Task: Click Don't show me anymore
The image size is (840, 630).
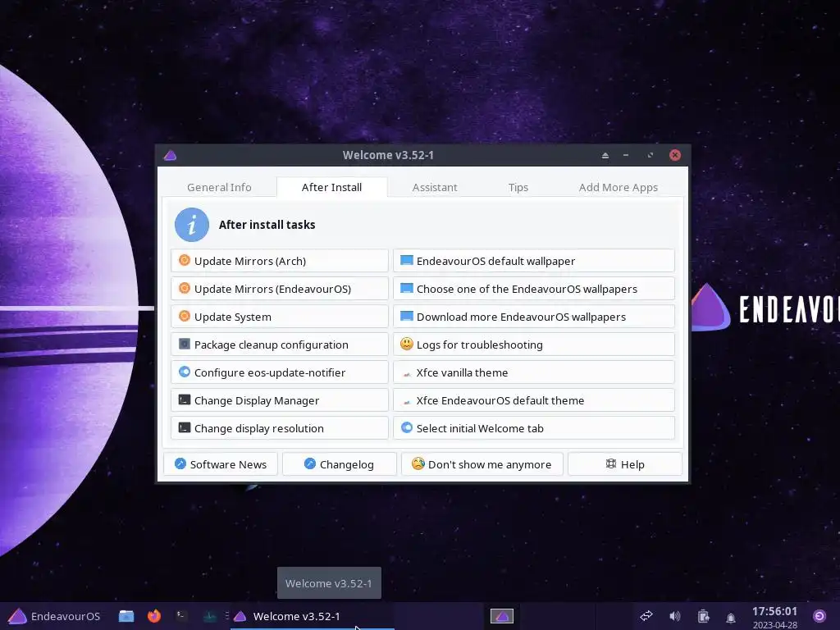Action: [482, 464]
